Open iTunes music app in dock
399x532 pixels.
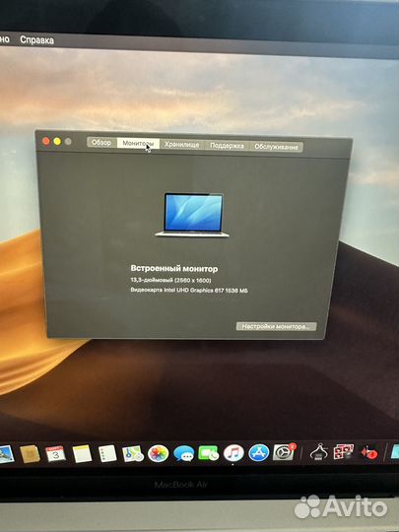pos(233,453)
